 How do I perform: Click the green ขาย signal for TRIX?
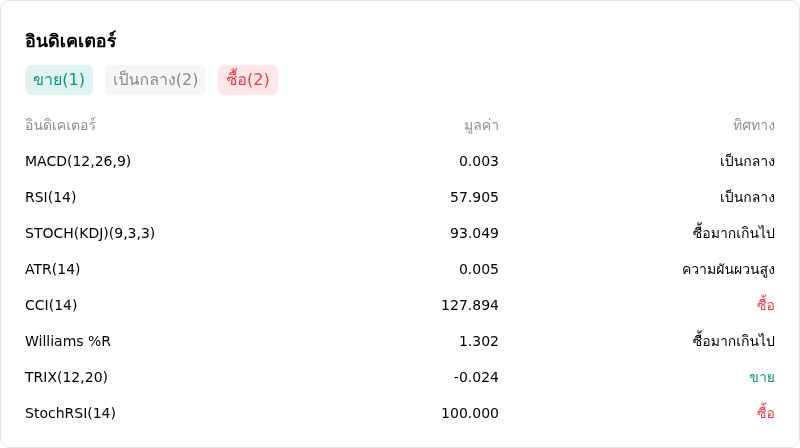click(762, 377)
